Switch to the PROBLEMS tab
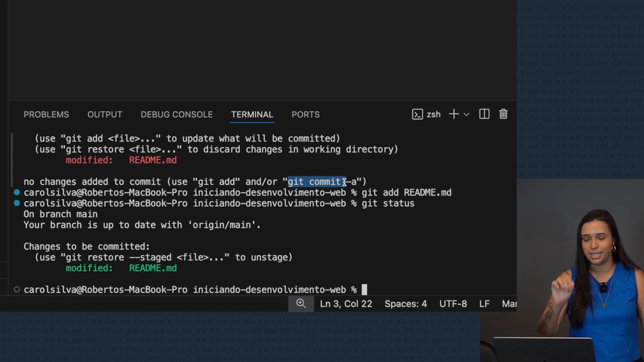The image size is (644, 362). pos(46,115)
